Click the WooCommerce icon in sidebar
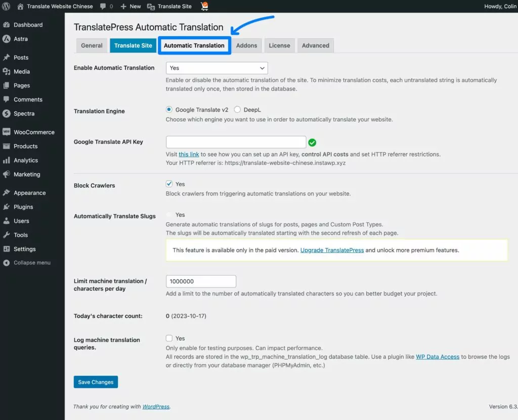 pyautogui.click(x=6, y=132)
